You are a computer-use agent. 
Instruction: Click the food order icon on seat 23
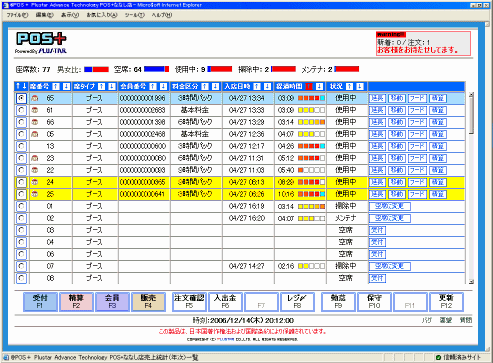point(35,158)
